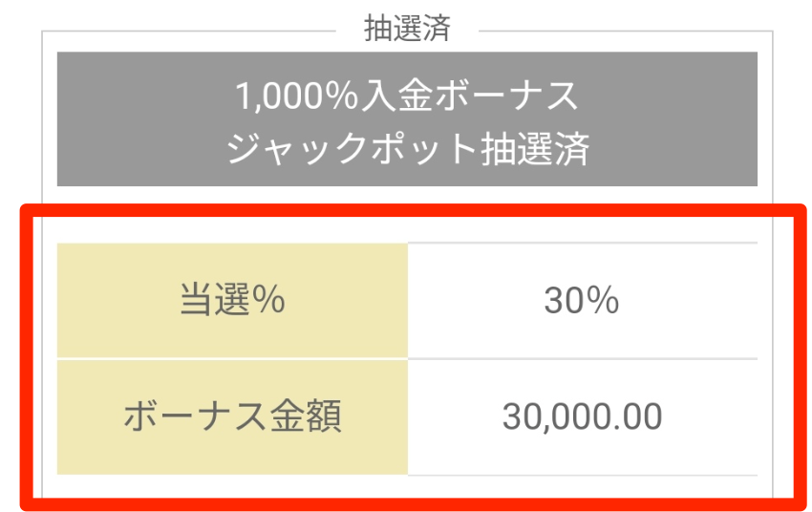Screen dimensions: 812x512
Task: Select the 抽選済 heading above the box
Action: [407, 28]
